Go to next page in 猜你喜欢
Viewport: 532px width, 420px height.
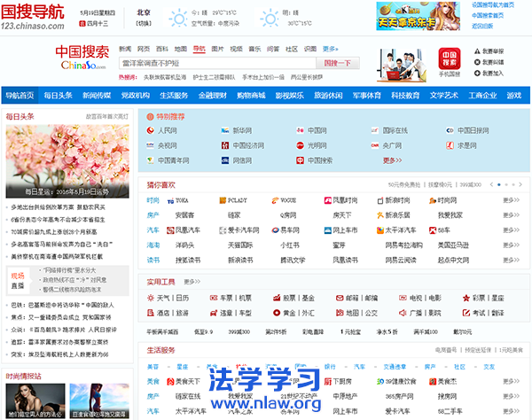coord(520,184)
